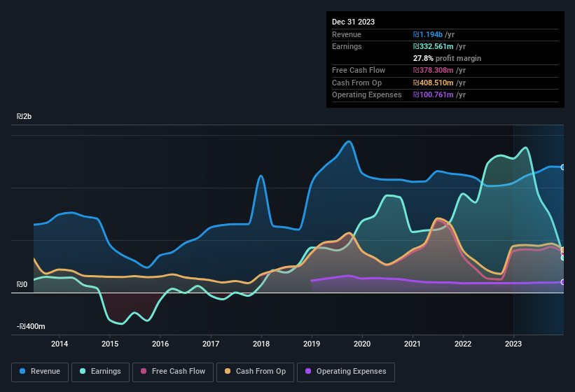
Task: Toggle the Cash From Op legend button
Action: point(255,372)
